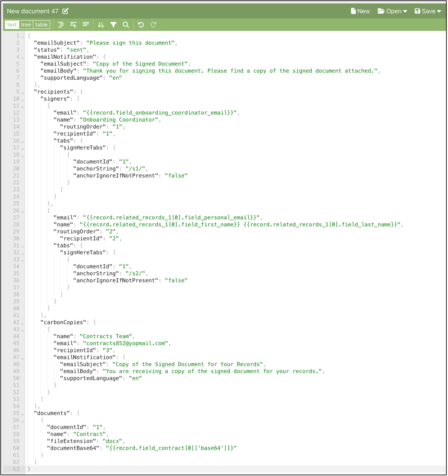Click the smart format sparkle icon
The height and width of the screenshot is (476, 448).
[73, 25]
